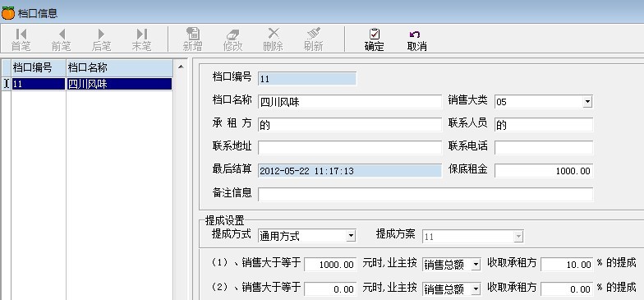Go to next record with 后笔
Image resolution: width=644 pixels, height=300 pixels.
click(101, 39)
